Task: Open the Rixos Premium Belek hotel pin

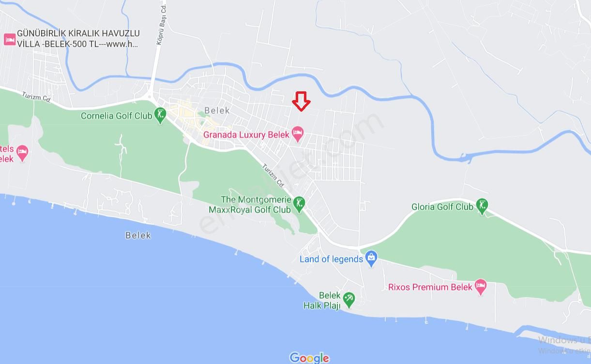Action: tap(480, 287)
